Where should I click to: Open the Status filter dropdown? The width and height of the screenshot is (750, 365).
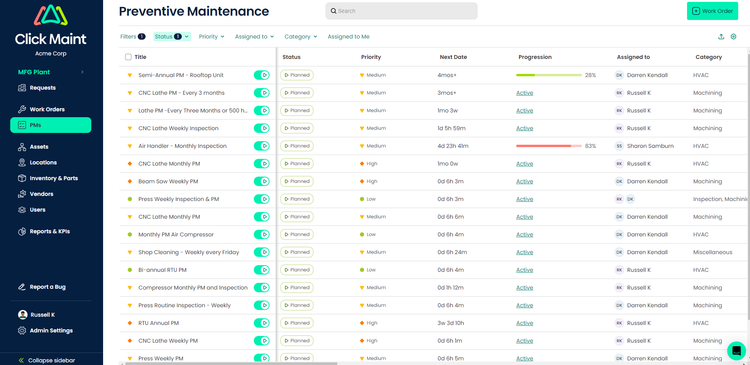(x=172, y=37)
